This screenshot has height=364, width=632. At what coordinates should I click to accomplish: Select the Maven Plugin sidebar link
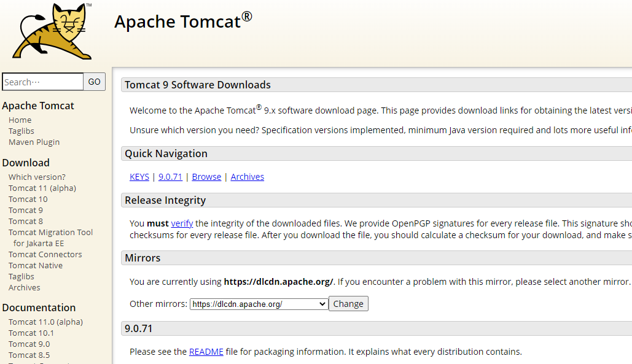tap(34, 142)
